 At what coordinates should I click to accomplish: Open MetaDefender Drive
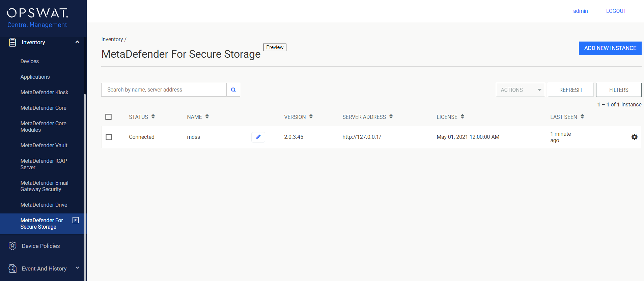pos(44,205)
